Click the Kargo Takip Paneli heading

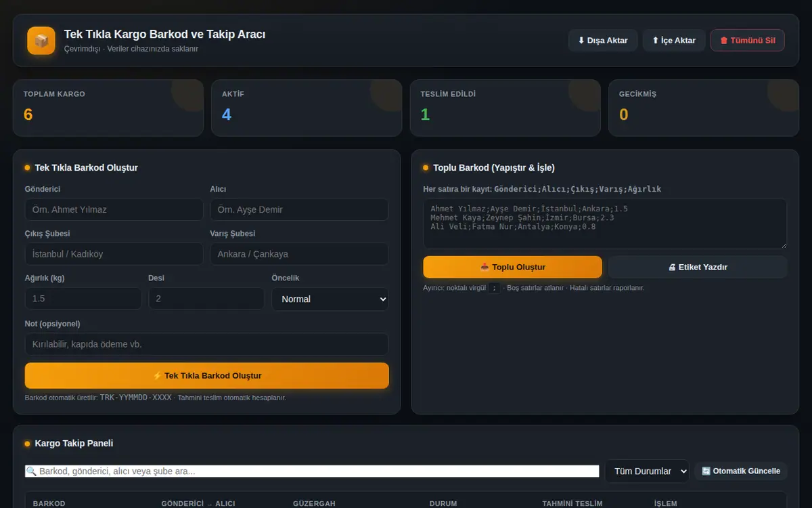click(74, 444)
